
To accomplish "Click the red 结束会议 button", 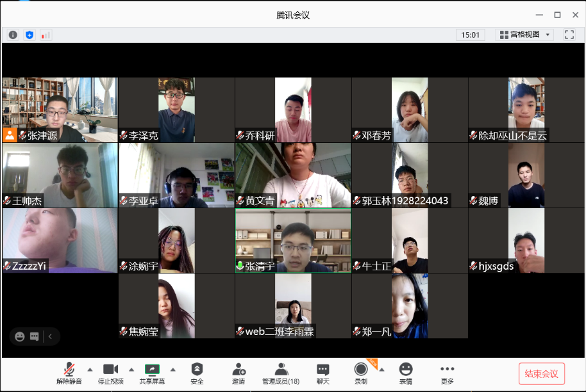I will [x=541, y=373].
